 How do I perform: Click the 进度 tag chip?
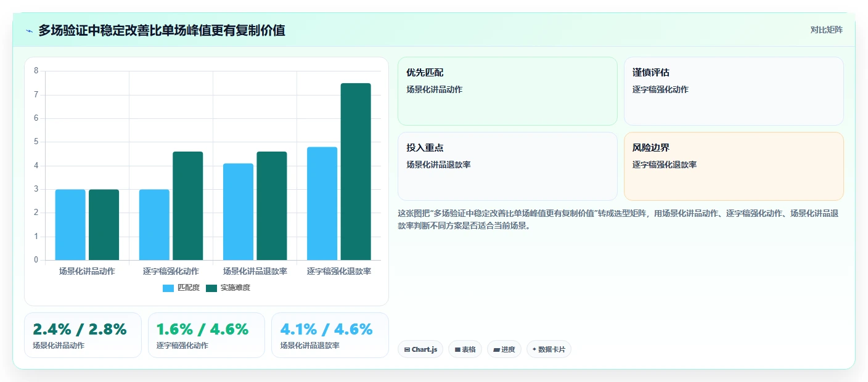point(504,349)
